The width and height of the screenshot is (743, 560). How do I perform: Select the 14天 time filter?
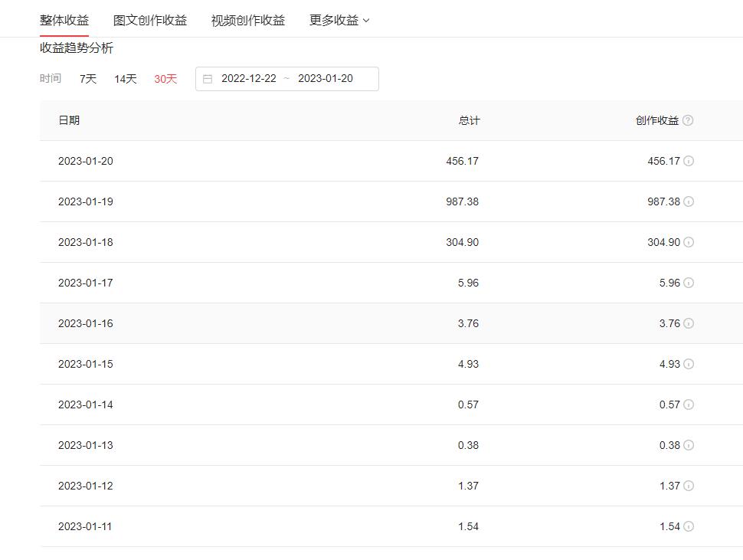[125, 78]
